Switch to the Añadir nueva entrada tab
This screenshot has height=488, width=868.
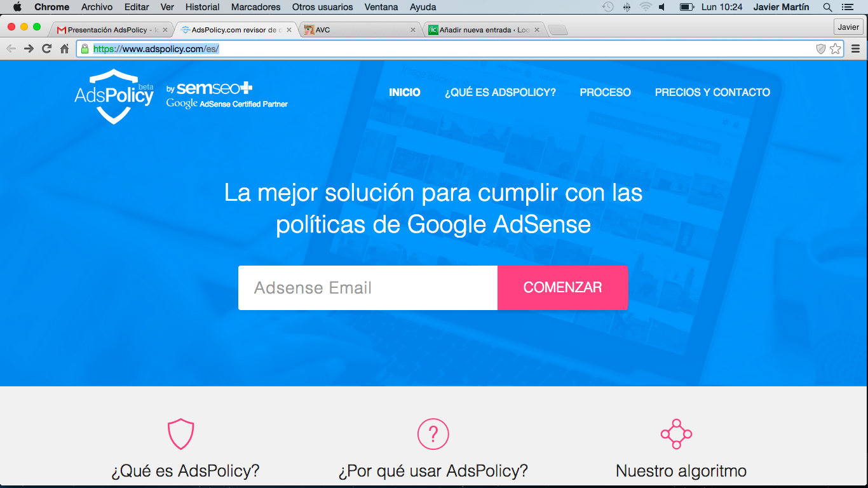click(x=484, y=30)
